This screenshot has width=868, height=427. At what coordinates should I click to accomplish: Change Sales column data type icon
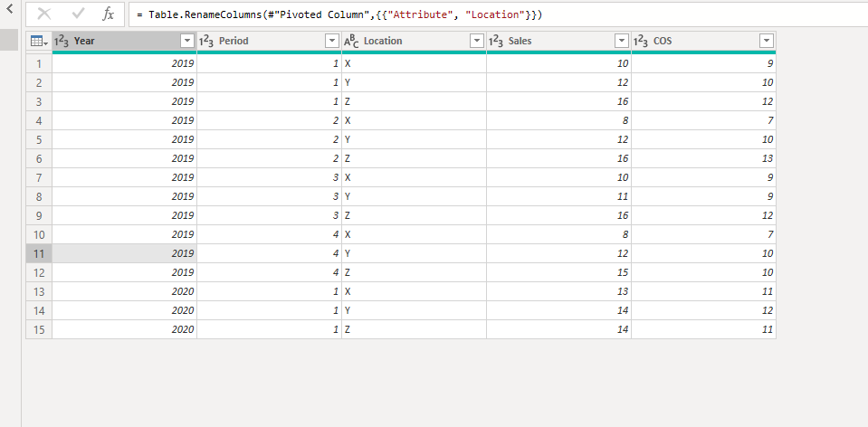pos(495,41)
